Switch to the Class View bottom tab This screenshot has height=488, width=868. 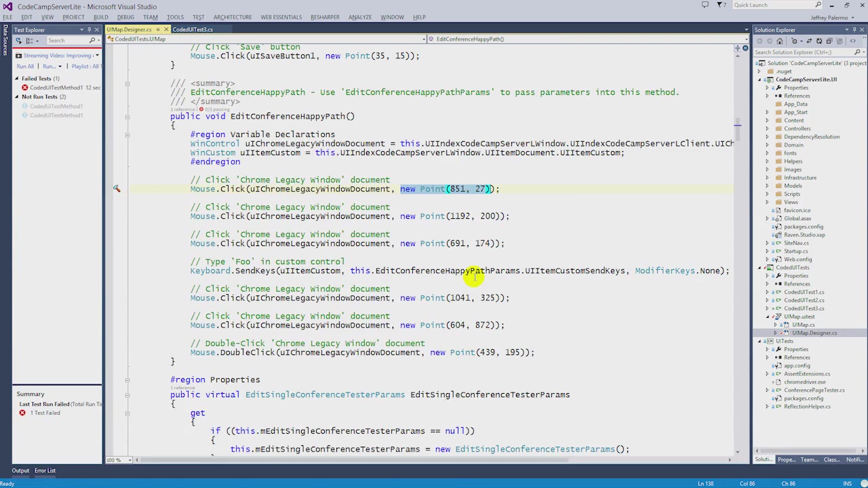click(x=831, y=460)
